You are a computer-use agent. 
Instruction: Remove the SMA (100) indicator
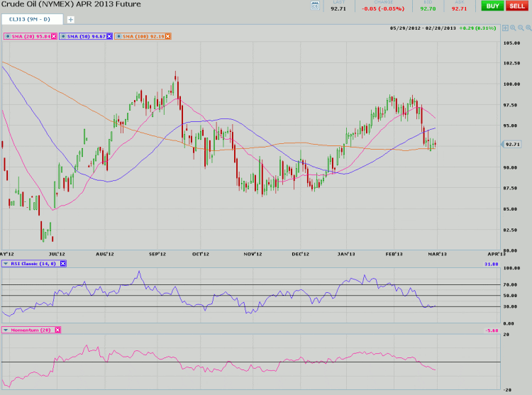(167, 35)
